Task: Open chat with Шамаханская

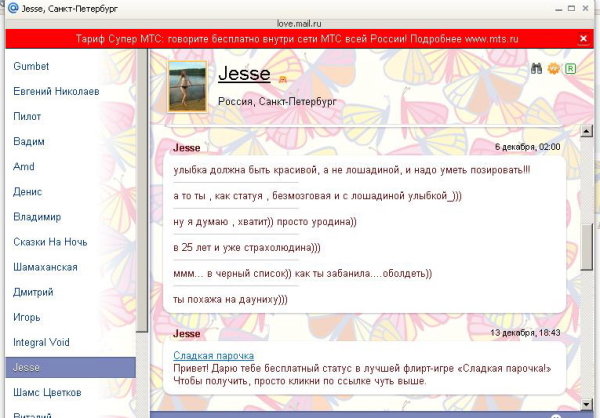Action: pyautogui.click(x=44, y=267)
